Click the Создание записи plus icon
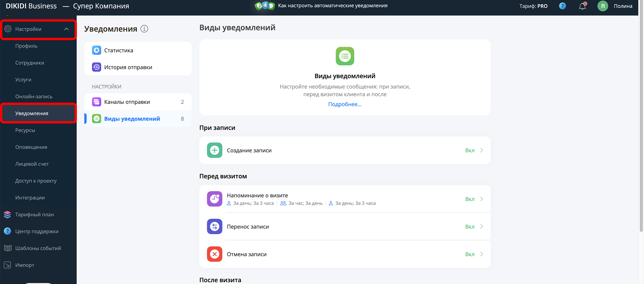The image size is (644, 284). click(215, 150)
